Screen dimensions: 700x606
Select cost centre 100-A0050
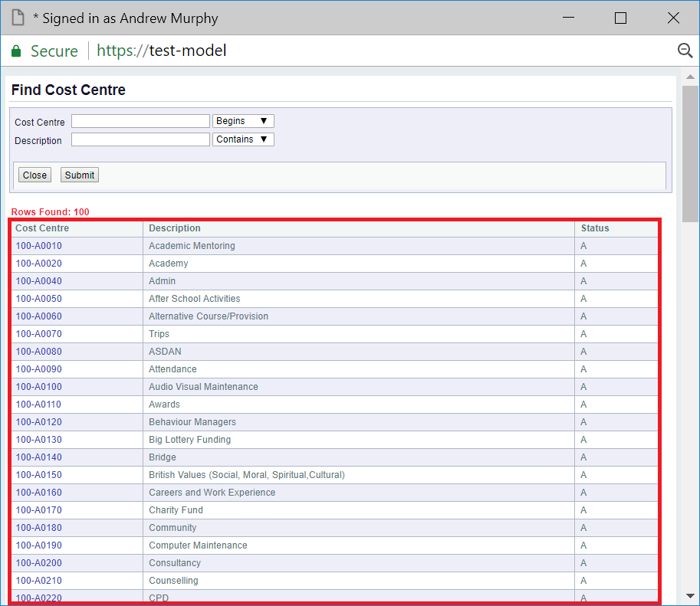pyautogui.click(x=39, y=299)
